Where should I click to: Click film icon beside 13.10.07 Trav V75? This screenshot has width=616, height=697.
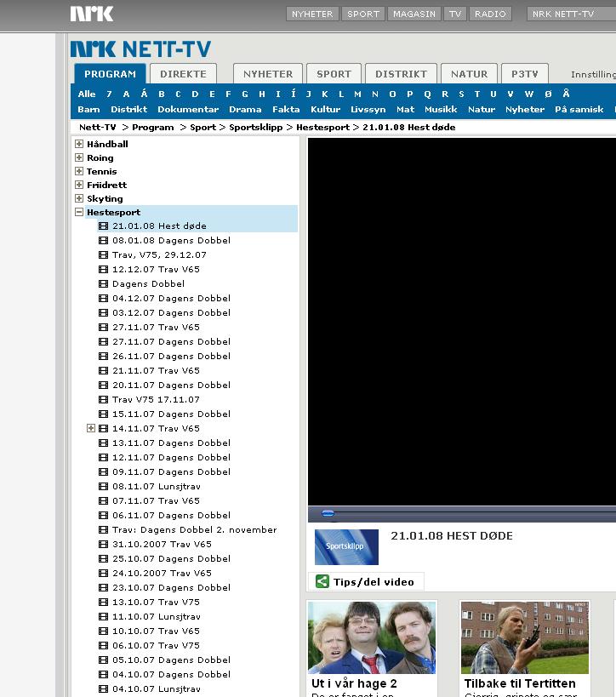coord(103,603)
